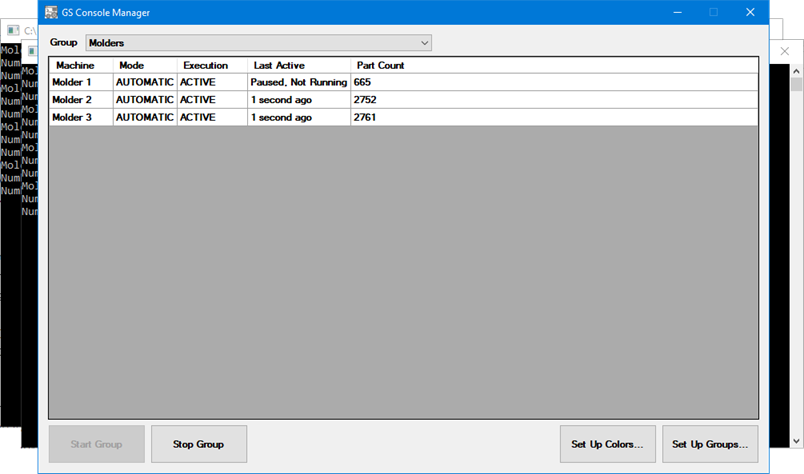This screenshot has width=804, height=474.
Task: Click part count 2752 cell
Action: pos(365,100)
